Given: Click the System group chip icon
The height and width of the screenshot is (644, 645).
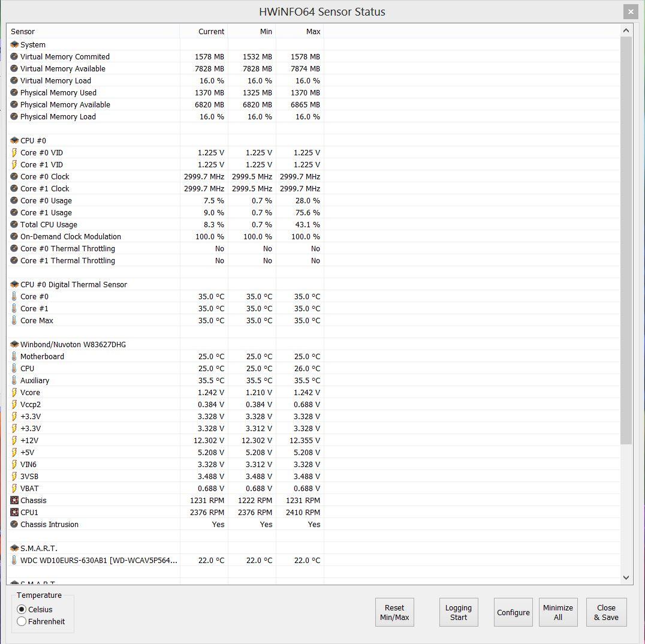Looking at the screenshot, I should [14, 44].
